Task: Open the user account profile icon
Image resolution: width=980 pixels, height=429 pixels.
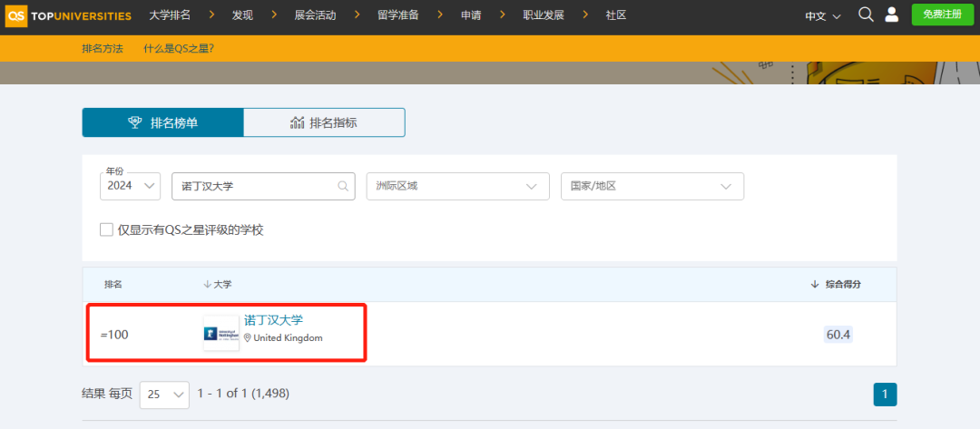Action: coord(892,15)
